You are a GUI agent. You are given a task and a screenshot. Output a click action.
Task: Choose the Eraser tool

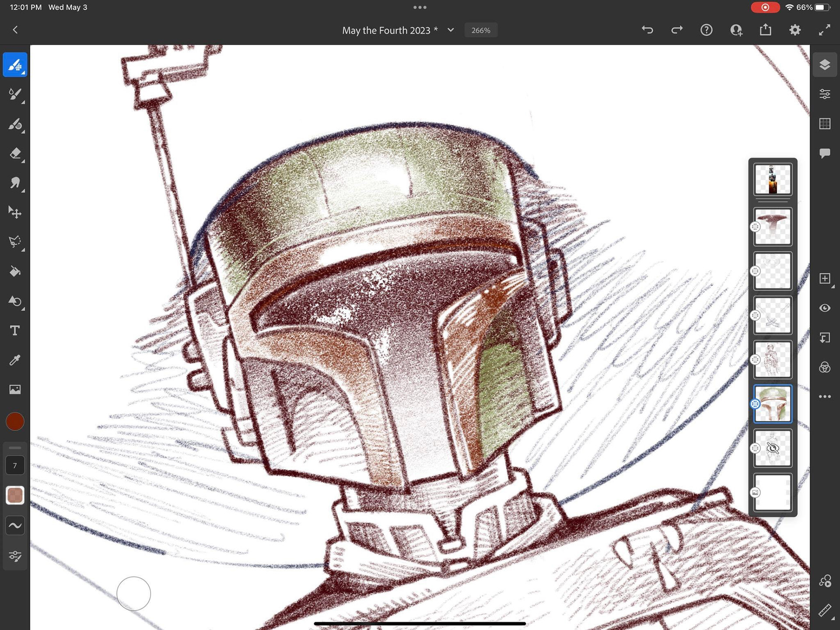click(15, 154)
